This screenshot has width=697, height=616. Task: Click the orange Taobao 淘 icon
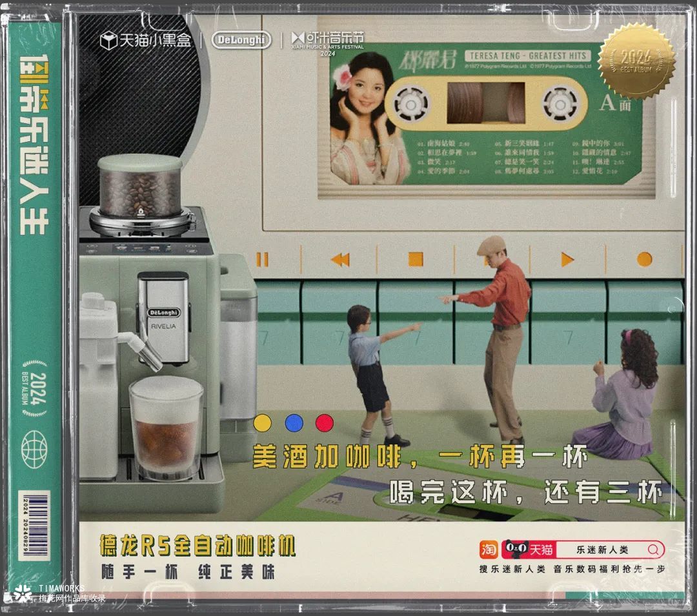coord(489,550)
